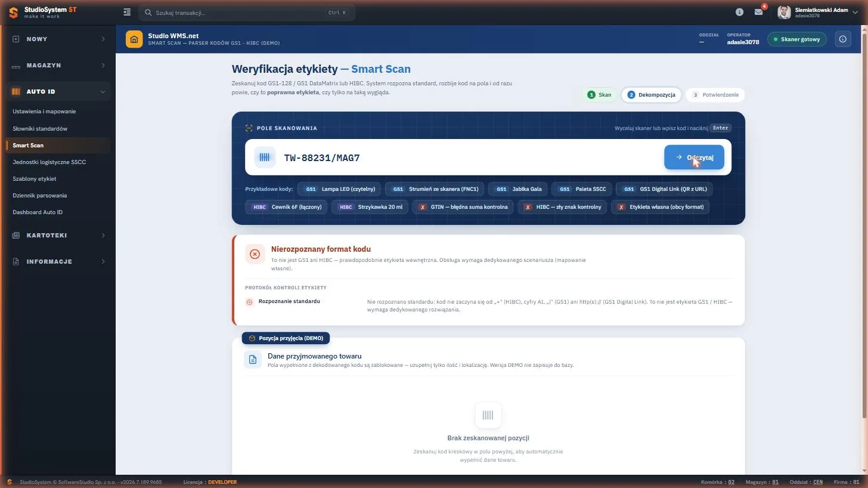
Task: Click the scan code input field
Action: tap(470, 157)
